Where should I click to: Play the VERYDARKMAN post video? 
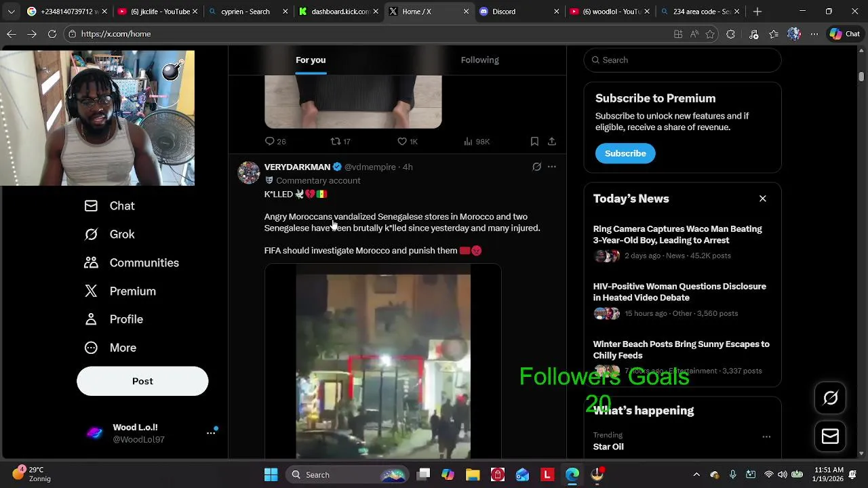click(x=382, y=361)
